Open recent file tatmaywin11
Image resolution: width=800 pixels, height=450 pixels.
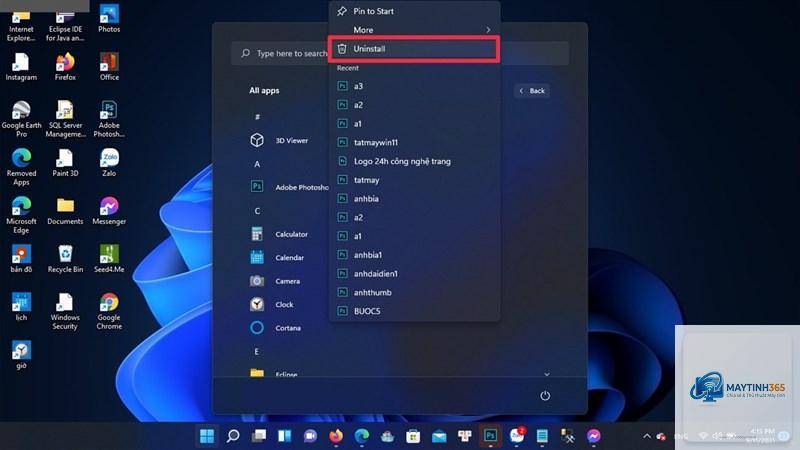[414, 142]
